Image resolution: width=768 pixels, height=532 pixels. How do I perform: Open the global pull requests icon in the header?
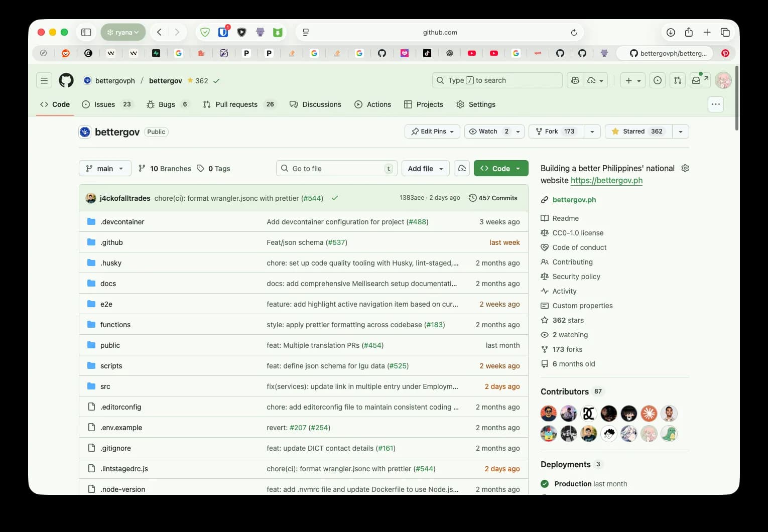(678, 80)
